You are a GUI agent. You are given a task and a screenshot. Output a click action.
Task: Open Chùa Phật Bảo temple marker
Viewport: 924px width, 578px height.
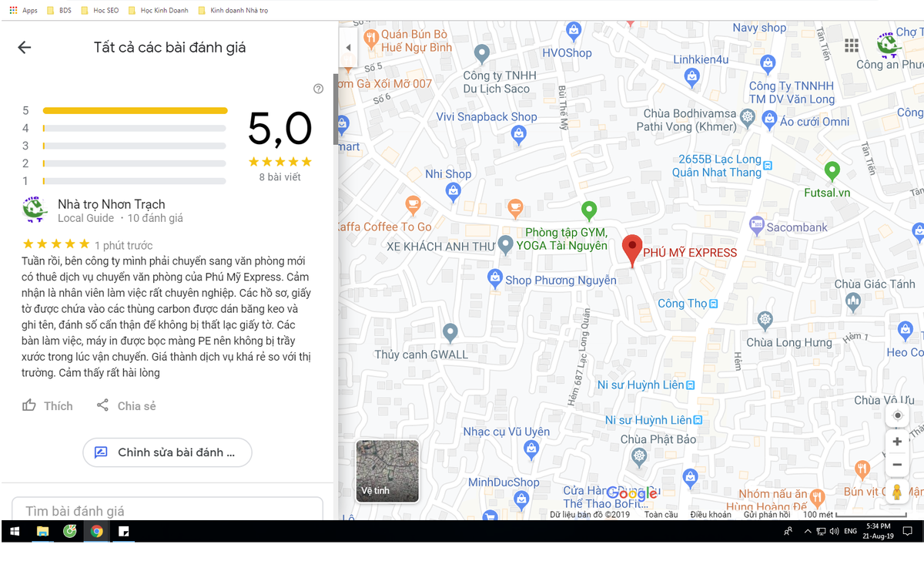[639, 458]
